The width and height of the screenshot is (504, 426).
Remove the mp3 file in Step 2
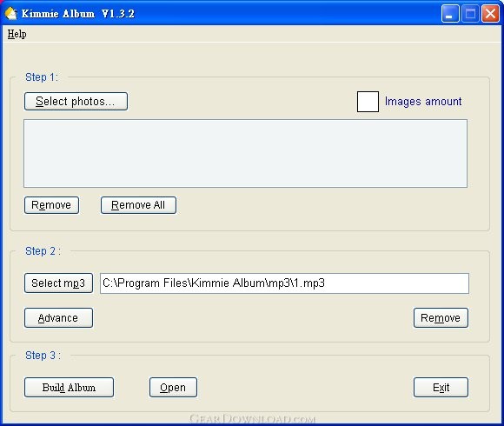coord(441,318)
